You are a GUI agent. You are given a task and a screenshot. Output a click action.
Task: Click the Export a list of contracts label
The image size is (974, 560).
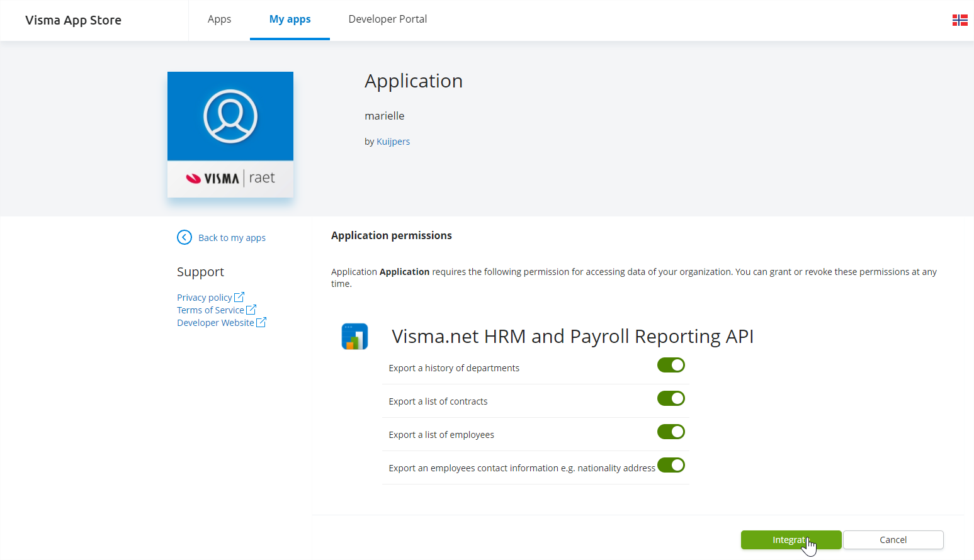[x=438, y=401]
